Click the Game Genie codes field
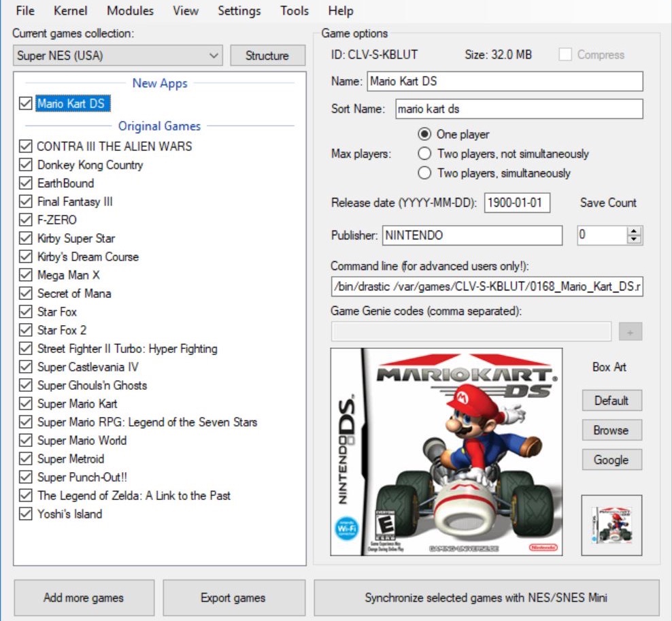This screenshot has width=672, height=621. pyautogui.click(x=471, y=332)
